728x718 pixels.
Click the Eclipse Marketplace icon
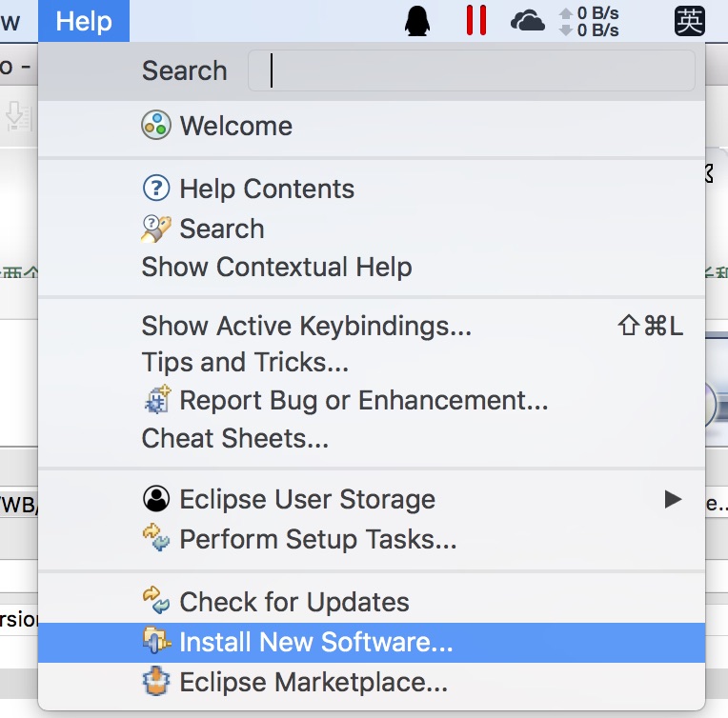coord(156,681)
